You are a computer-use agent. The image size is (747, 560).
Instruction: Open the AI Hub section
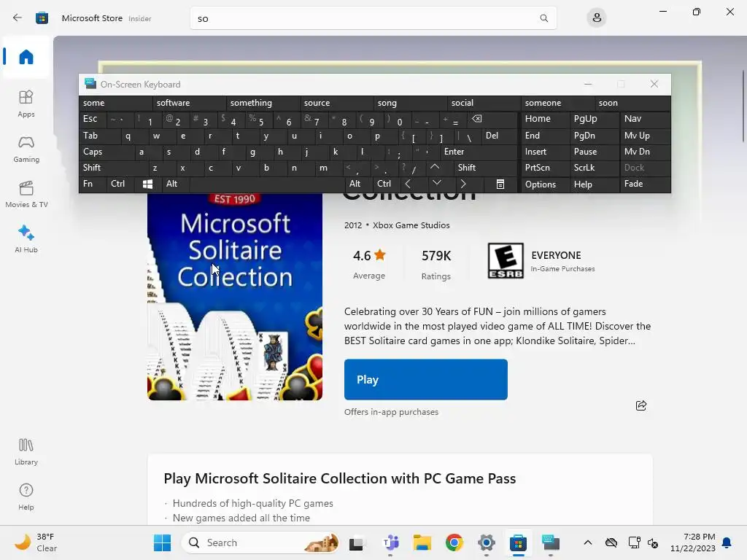(26, 239)
